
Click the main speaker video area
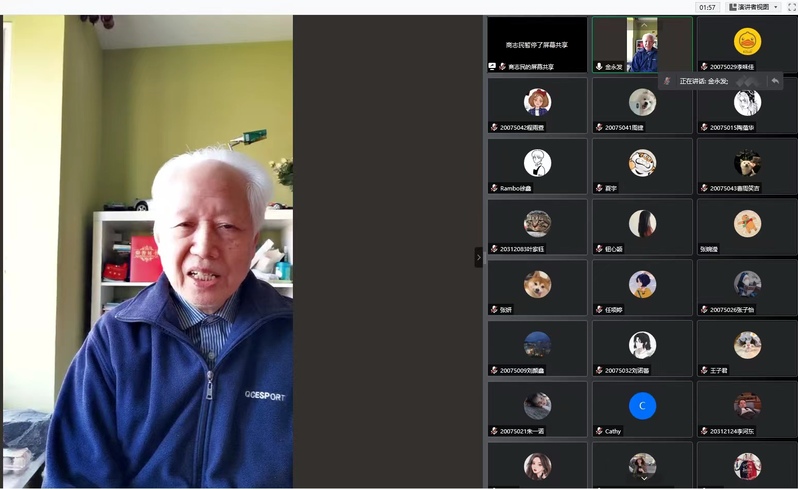(x=148, y=250)
